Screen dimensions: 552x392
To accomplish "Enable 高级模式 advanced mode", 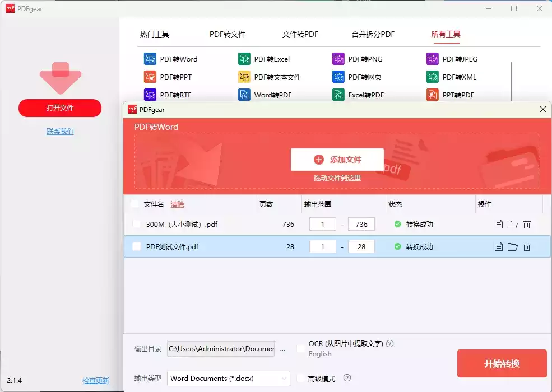I will (300, 378).
